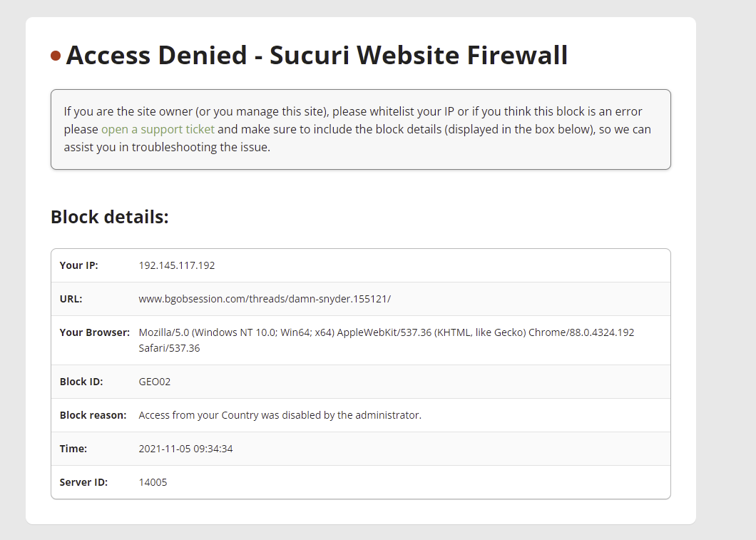Click the server ID value 14005
Image resolution: width=756 pixels, height=540 pixels.
(x=153, y=482)
